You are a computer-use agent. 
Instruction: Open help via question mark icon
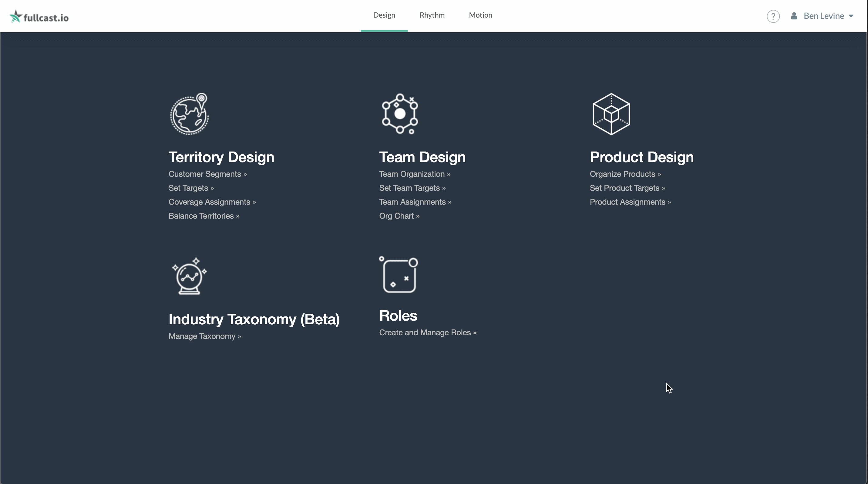[773, 16]
